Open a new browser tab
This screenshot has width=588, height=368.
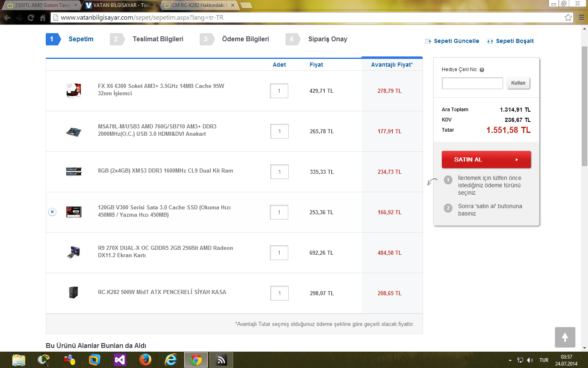point(246,5)
